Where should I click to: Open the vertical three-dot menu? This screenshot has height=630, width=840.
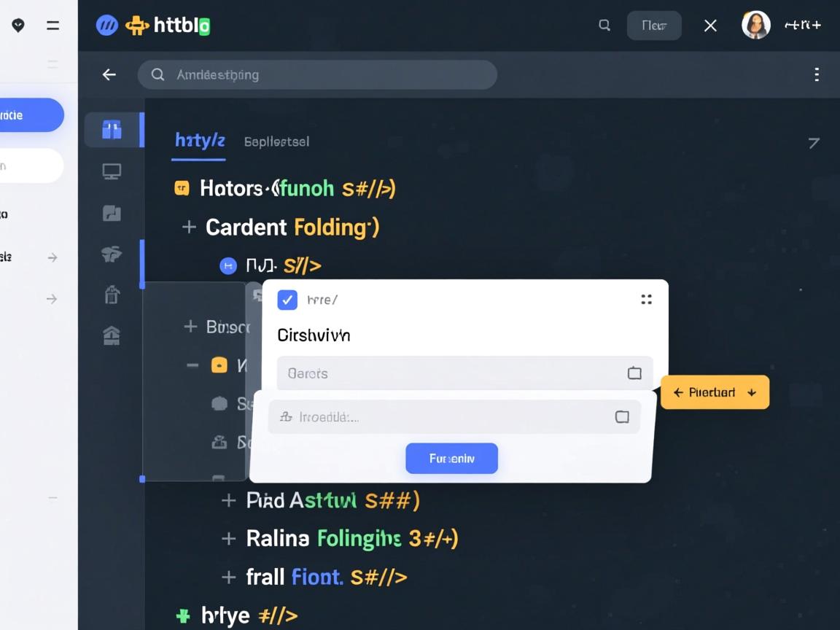(x=817, y=74)
